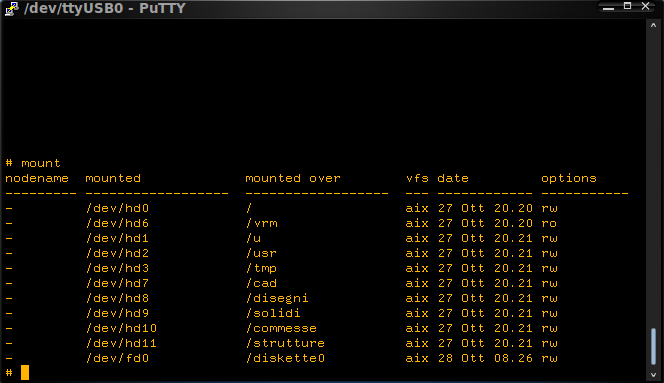Click the /cad mount point

pyautogui.click(x=261, y=283)
